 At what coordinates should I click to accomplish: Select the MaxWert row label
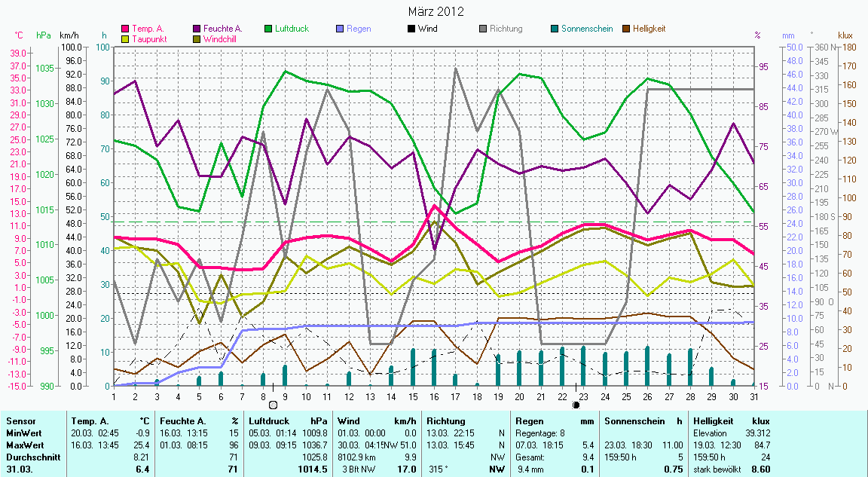click(x=23, y=445)
